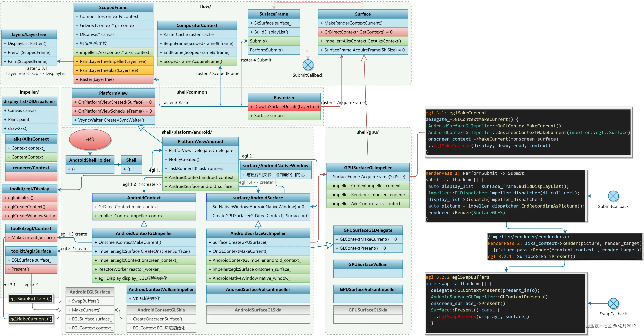
Task: Click the red 开始 start ellipse
Action: click(90, 139)
